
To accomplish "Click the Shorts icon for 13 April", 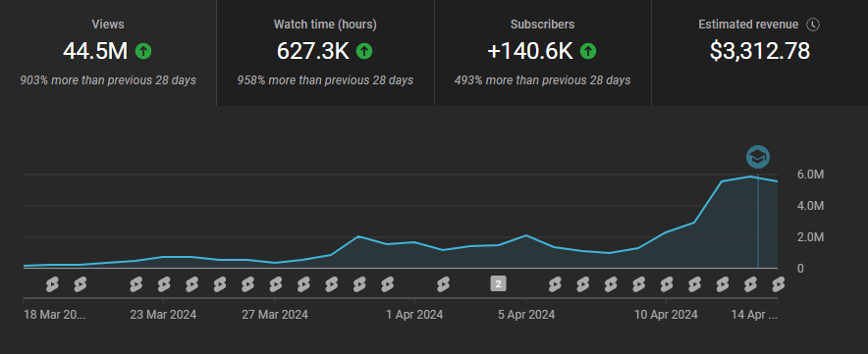I will [x=750, y=284].
